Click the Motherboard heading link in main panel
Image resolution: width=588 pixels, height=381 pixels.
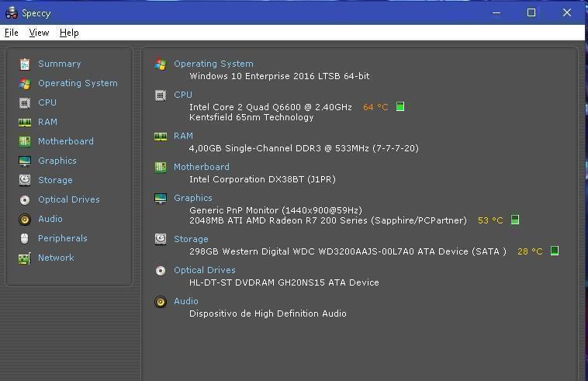[202, 167]
